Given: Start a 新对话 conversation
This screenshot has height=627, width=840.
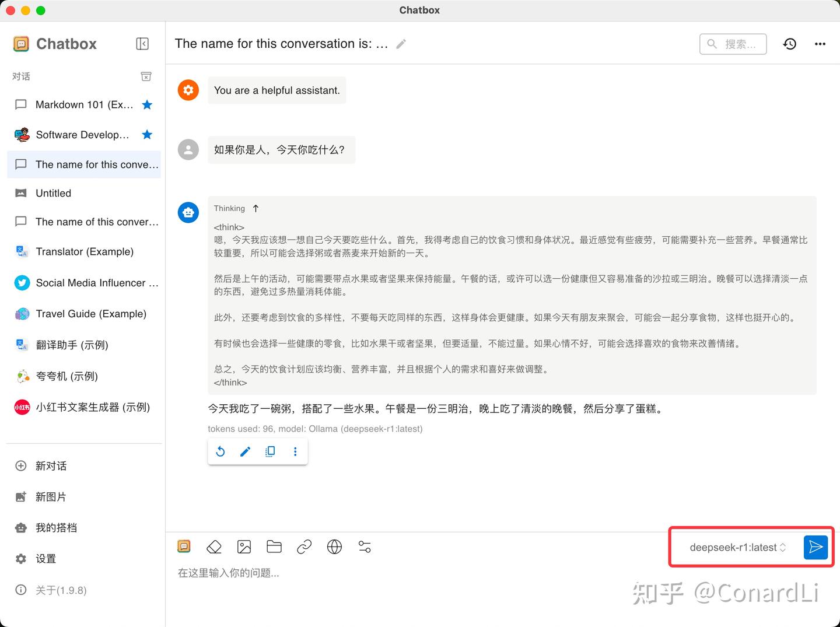Looking at the screenshot, I should pyautogui.click(x=50, y=465).
